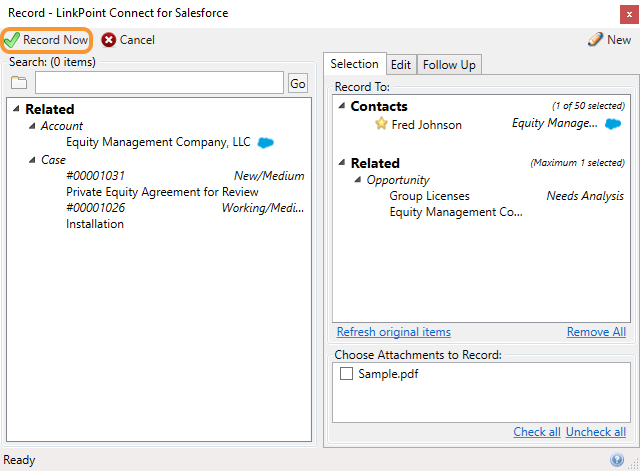Screen dimensions: 640x471
Task: Click the help icon in status bar
Action: [617, 460]
